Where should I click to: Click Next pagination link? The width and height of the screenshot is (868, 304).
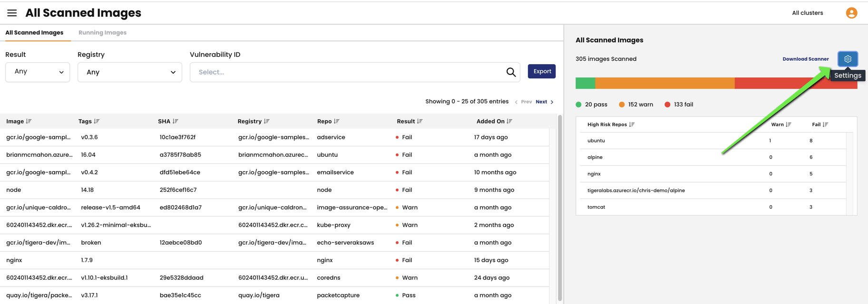[541, 102]
